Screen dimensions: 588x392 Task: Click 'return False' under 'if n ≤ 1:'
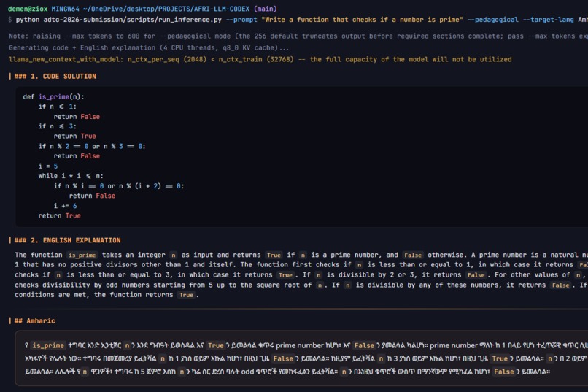(77, 117)
